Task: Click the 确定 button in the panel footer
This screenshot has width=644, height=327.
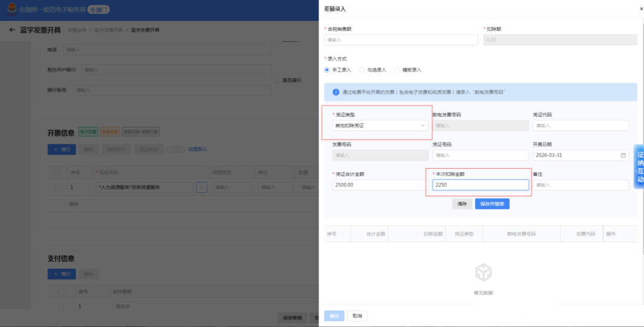Action: pos(335,316)
